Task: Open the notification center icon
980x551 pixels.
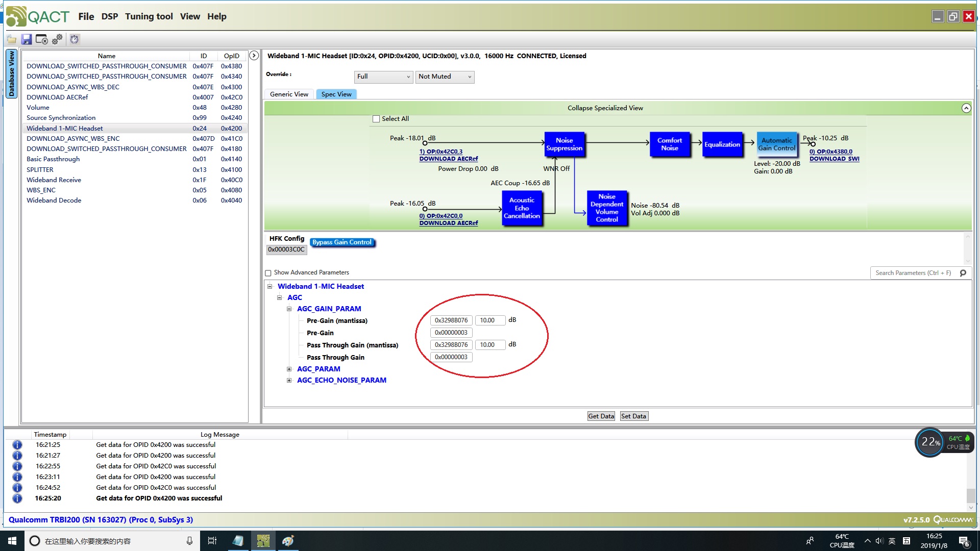Action: [964, 541]
